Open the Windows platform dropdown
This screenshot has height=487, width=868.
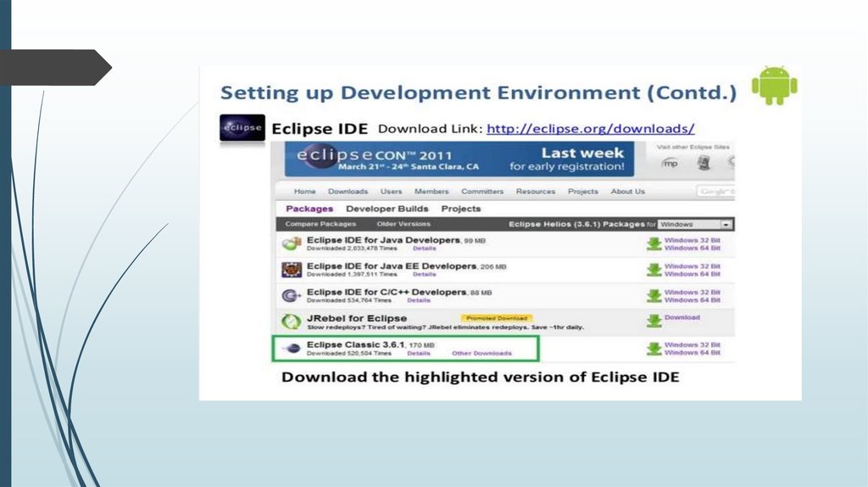(695, 224)
